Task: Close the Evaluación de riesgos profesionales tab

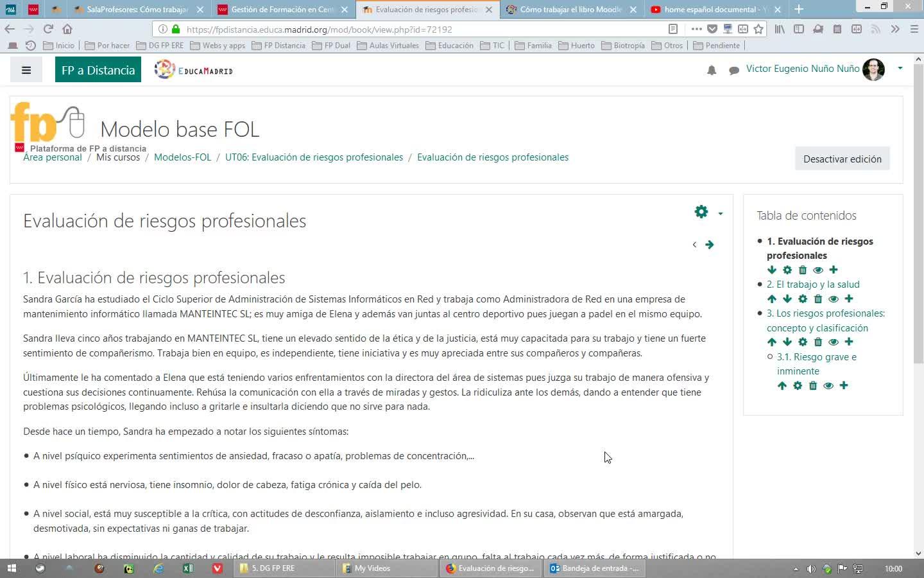Action: 489,10
